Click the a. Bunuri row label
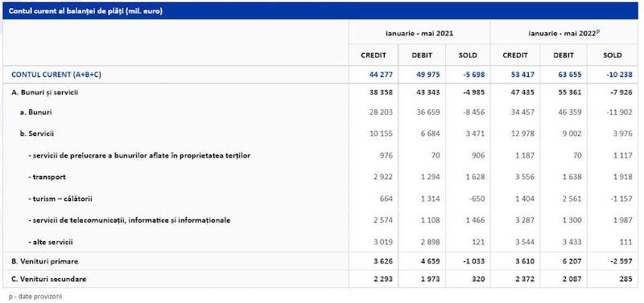This screenshot has width=644, height=303. 36,112
